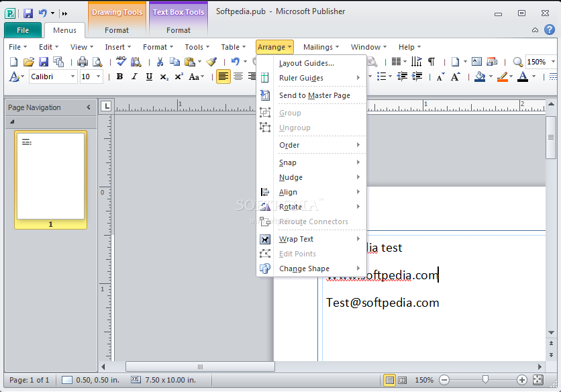Click the horizontal scrollbar thumb
This screenshot has height=392, width=561.
tap(200, 366)
